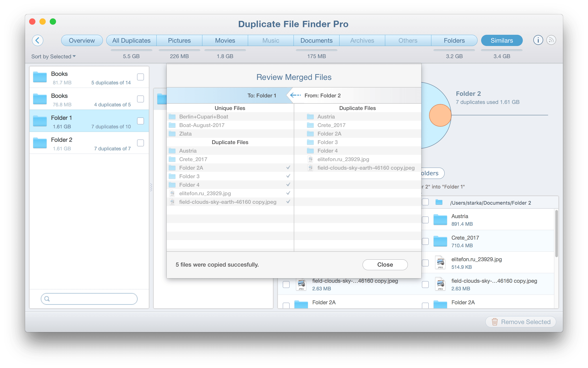
Task: Click the Folder 2A checkmark in To column
Action: click(x=288, y=167)
